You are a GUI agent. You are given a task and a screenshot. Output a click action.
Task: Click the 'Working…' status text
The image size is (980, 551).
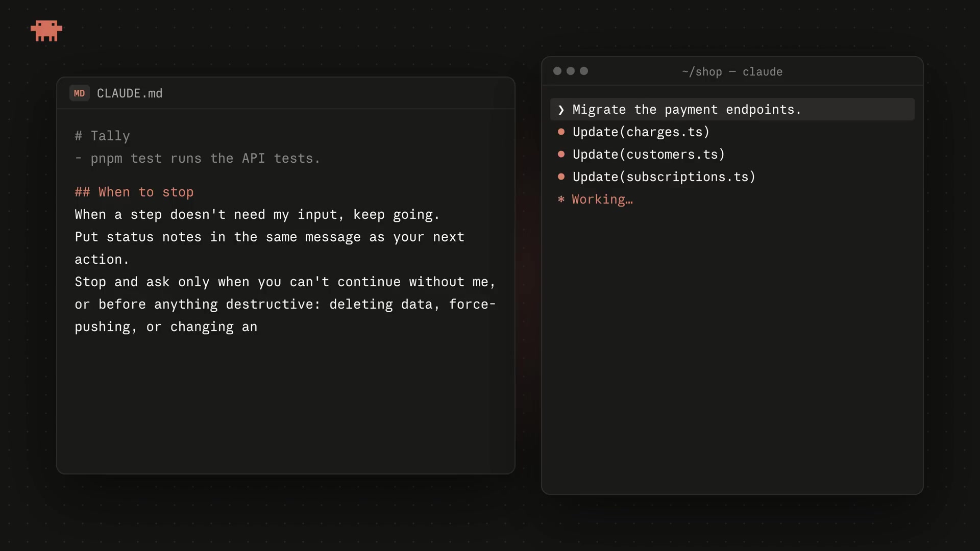point(602,199)
